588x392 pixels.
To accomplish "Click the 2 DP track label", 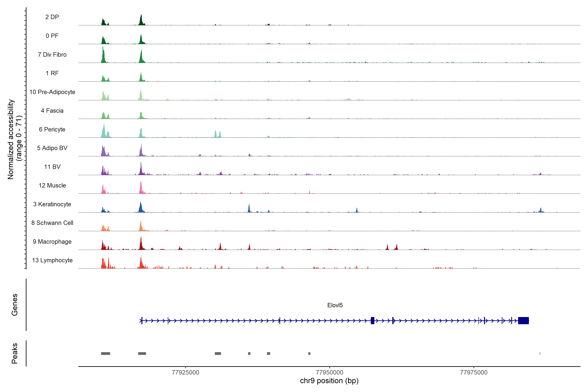I will [52, 17].
